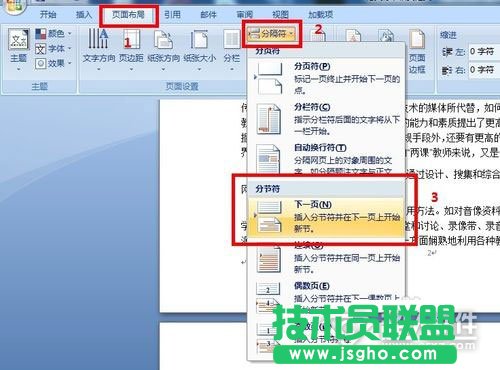Switch to the 插入 ribbon tab
The image size is (500, 370).
tap(84, 14)
